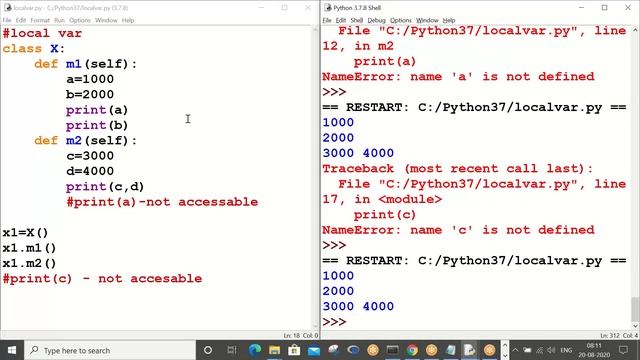Click the network icon in system tray
The width and height of the screenshot is (640, 360).
pyautogui.click(x=540, y=350)
